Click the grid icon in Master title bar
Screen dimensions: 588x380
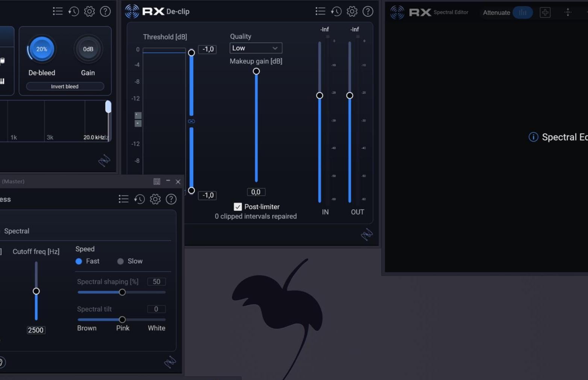pos(157,181)
